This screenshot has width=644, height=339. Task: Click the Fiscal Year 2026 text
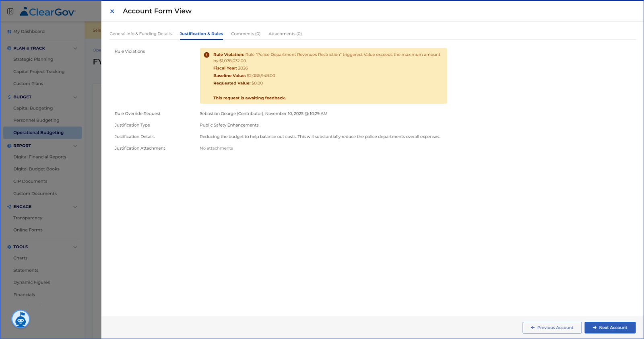click(231, 68)
